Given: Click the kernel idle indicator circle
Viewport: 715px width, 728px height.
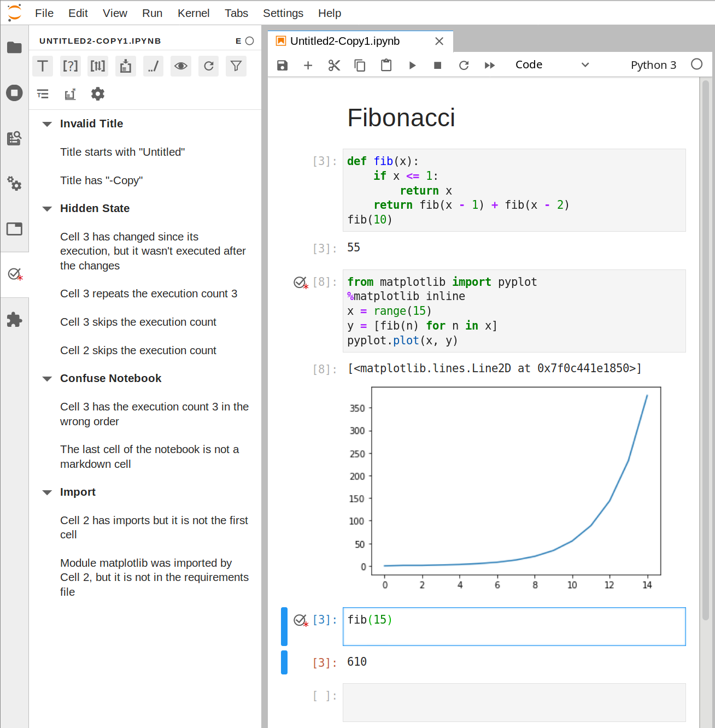Looking at the screenshot, I should 696,64.
